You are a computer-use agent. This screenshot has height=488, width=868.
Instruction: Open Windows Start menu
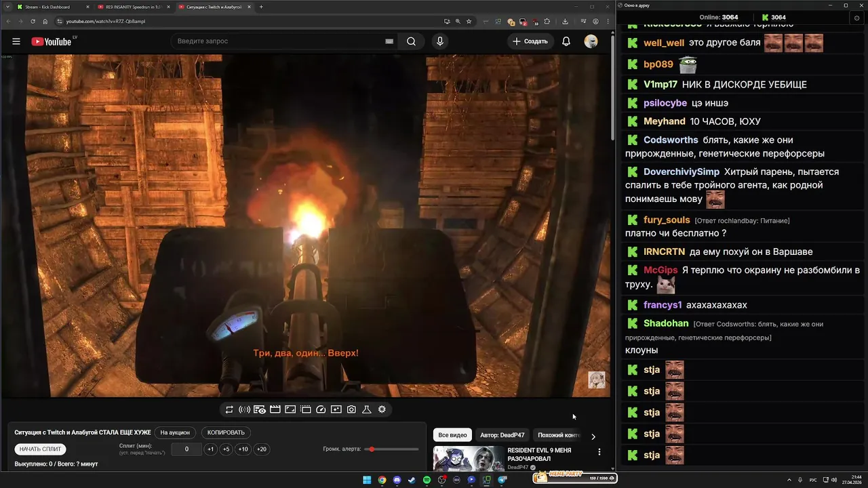(367, 480)
